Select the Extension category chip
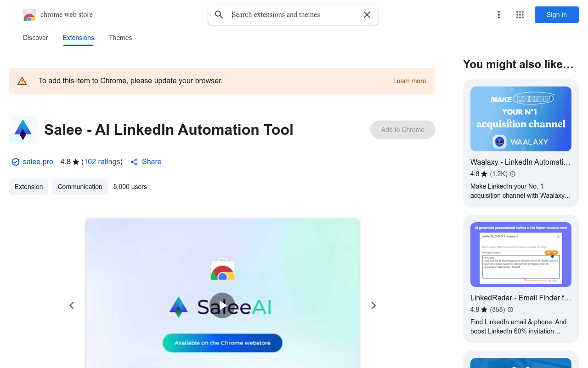 28,187
